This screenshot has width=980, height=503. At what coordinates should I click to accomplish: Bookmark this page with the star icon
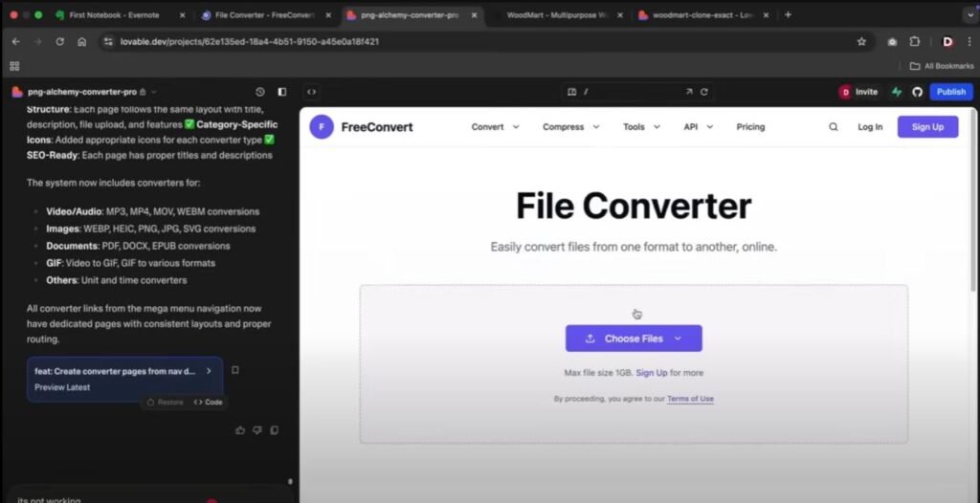[x=862, y=42]
